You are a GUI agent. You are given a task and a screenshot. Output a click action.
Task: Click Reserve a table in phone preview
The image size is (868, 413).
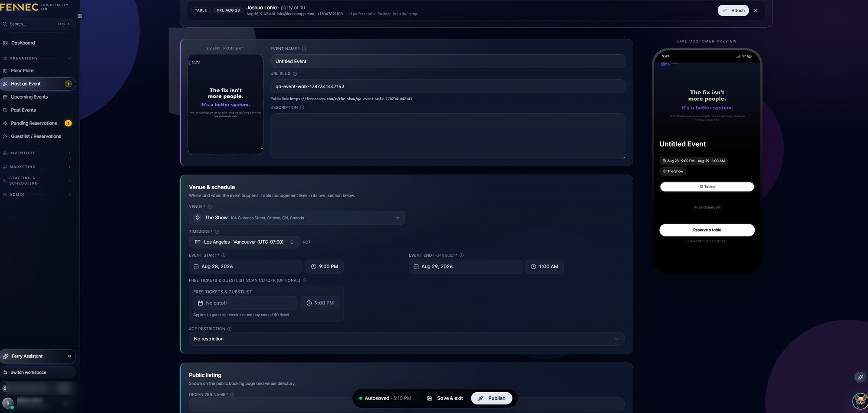tap(707, 230)
